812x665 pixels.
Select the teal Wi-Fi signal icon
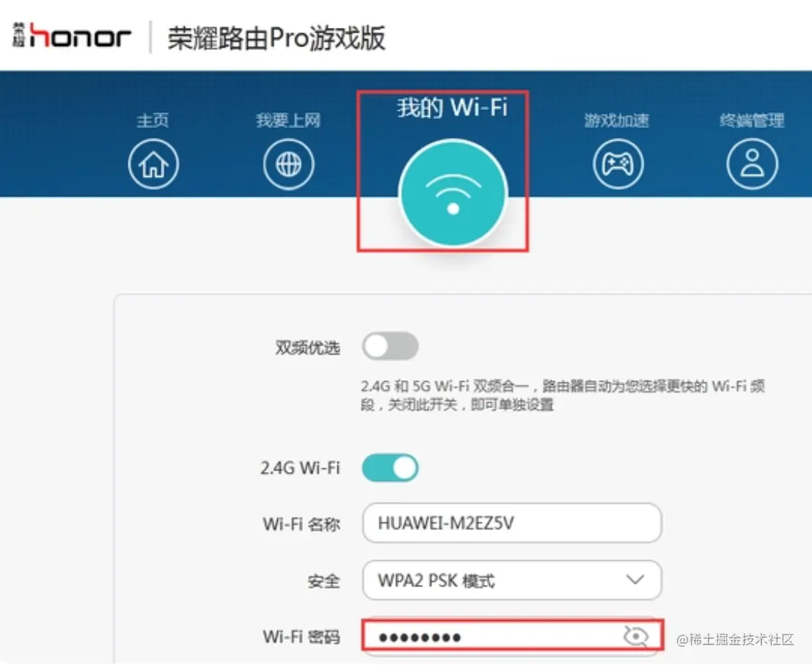pyautogui.click(x=453, y=193)
